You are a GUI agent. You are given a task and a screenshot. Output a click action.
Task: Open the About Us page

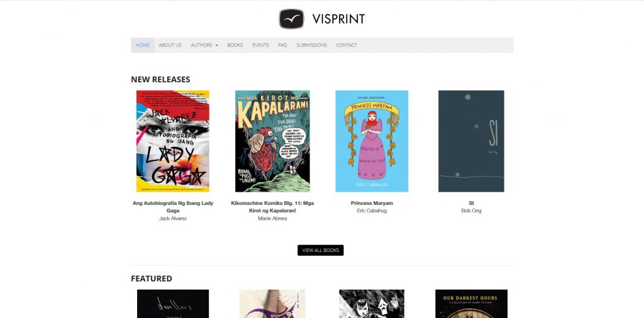tap(170, 45)
